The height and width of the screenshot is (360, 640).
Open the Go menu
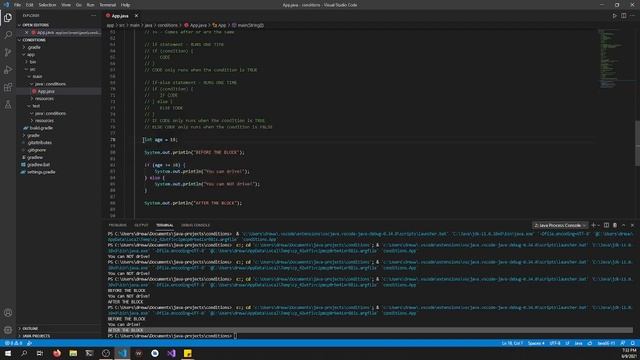[79, 5]
